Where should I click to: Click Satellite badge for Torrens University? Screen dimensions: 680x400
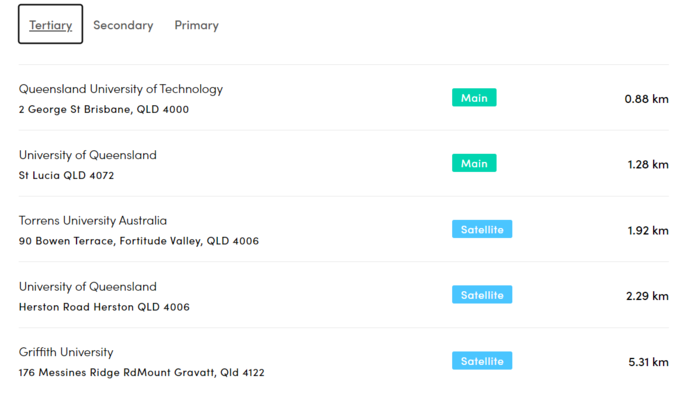tap(481, 229)
